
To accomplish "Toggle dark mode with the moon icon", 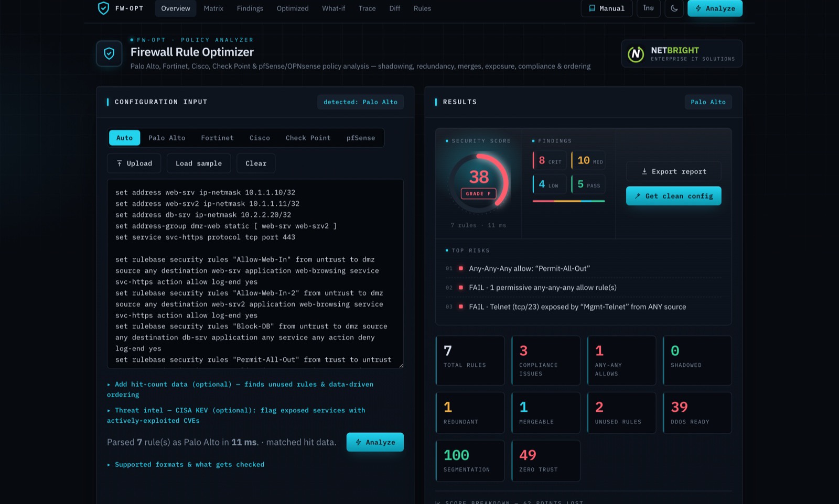I will coord(674,8).
